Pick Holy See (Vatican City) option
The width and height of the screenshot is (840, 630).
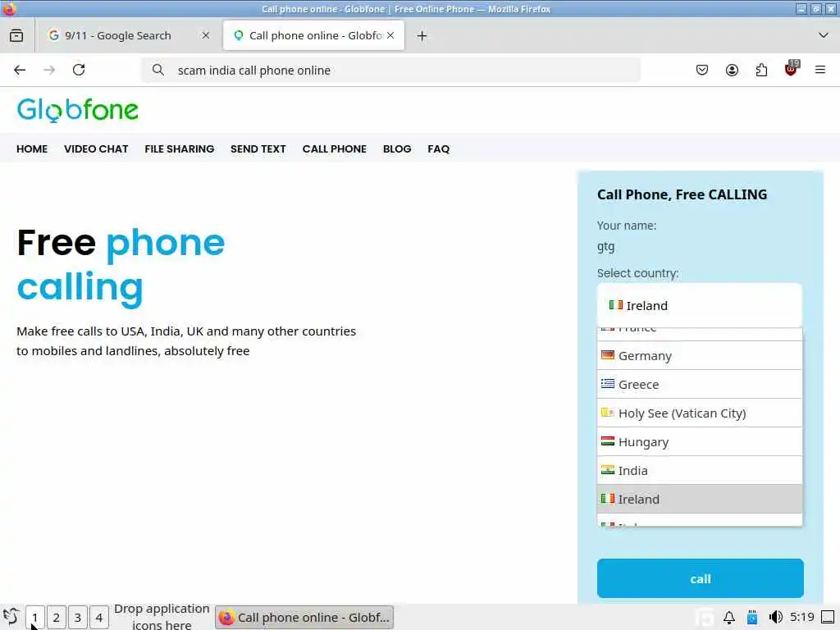tap(700, 413)
